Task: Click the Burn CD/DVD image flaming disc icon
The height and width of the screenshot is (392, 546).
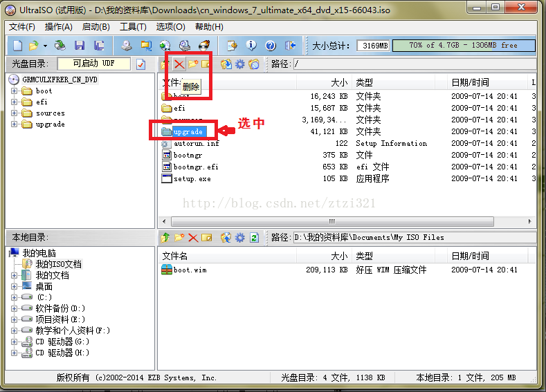Action: 204,46
